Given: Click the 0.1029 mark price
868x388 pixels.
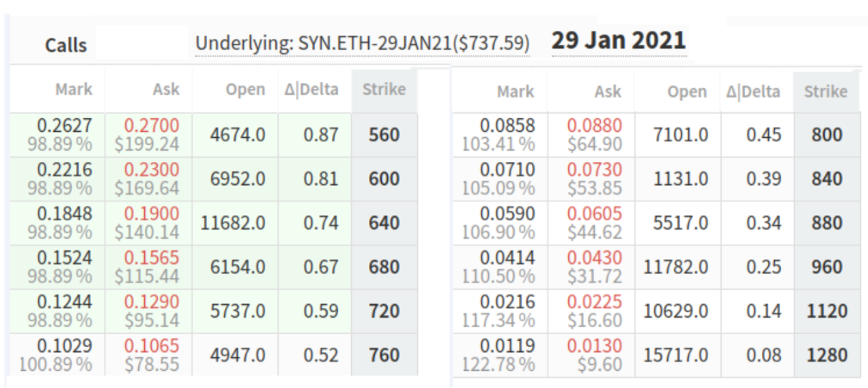Looking at the screenshot, I should point(65,346).
